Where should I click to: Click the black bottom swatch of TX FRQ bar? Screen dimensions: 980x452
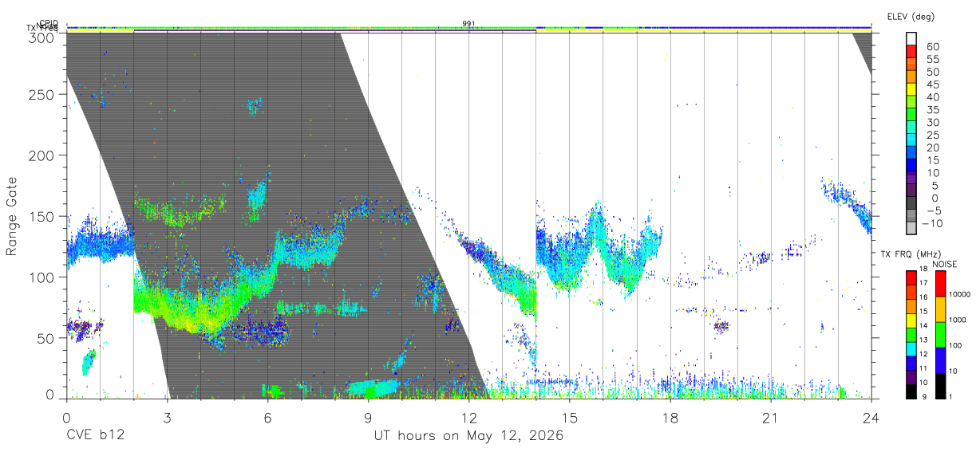coord(911,390)
